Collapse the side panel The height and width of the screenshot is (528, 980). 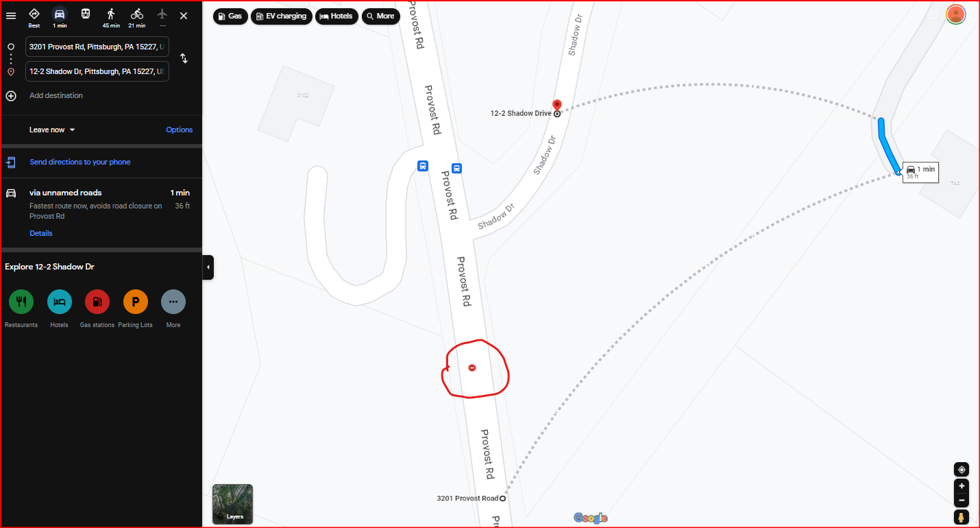208,267
